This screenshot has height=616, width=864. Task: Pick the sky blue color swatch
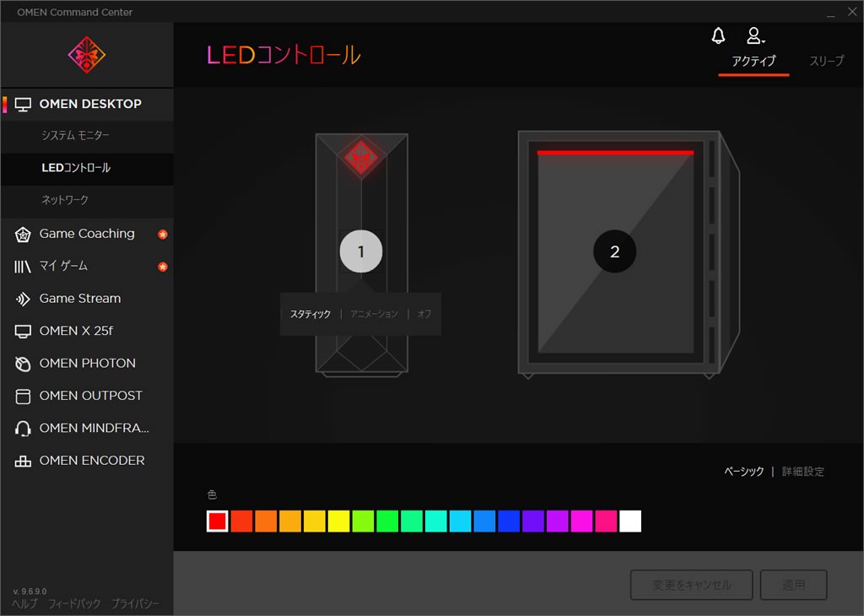pos(460,521)
